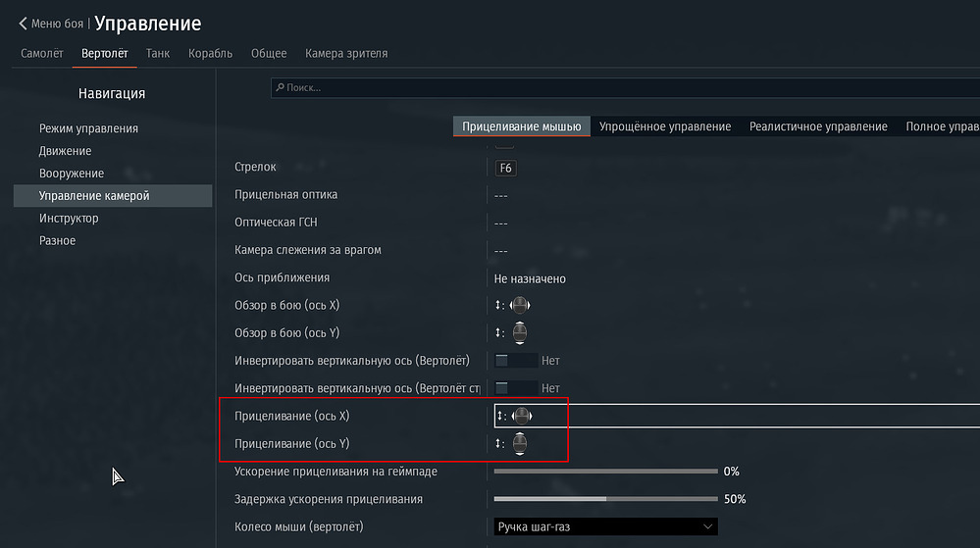Switch to the Корабль tab
This screenshot has width=980, height=548.
coord(210,54)
